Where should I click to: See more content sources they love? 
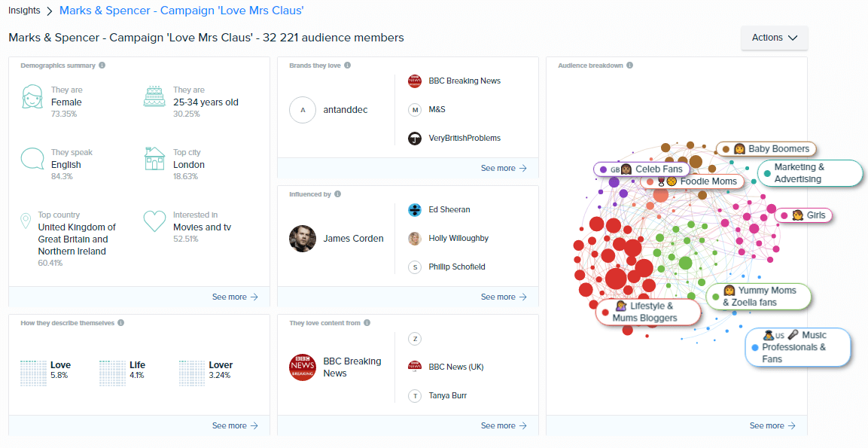[504, 426]
